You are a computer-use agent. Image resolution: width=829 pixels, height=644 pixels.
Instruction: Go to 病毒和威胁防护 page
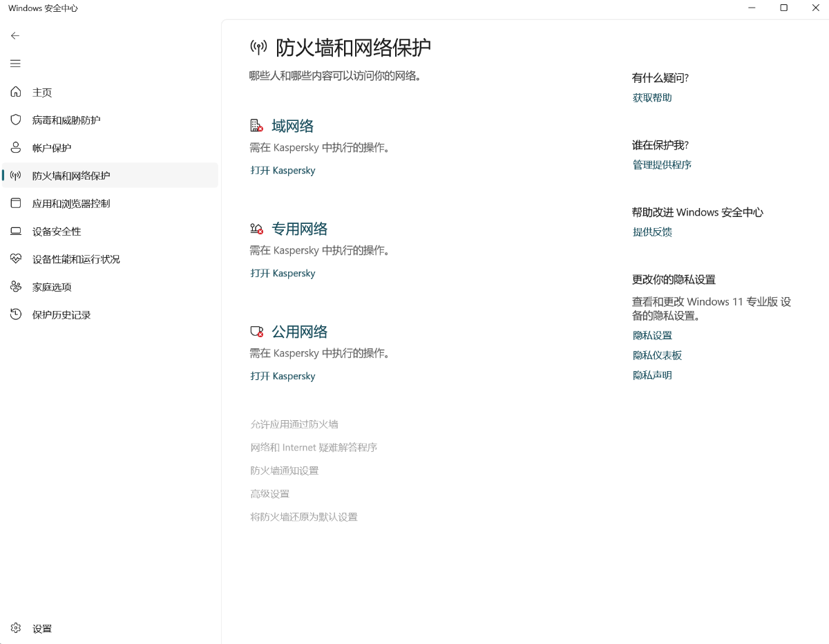click(110, 120)
